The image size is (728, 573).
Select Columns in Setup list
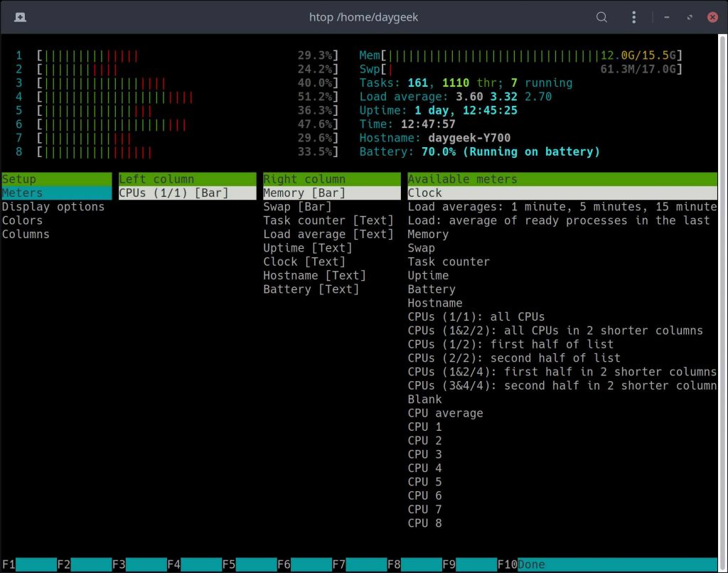point(26,235)
